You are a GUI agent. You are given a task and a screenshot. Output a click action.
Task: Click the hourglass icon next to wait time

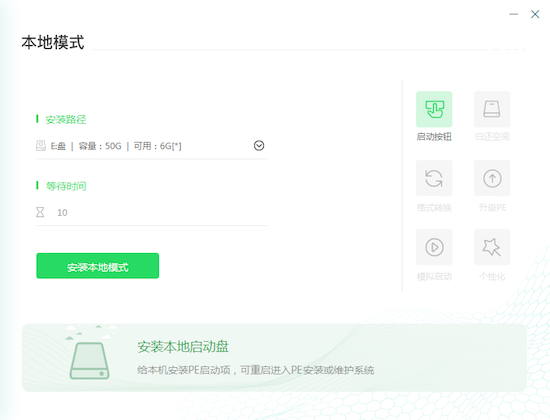40,212
